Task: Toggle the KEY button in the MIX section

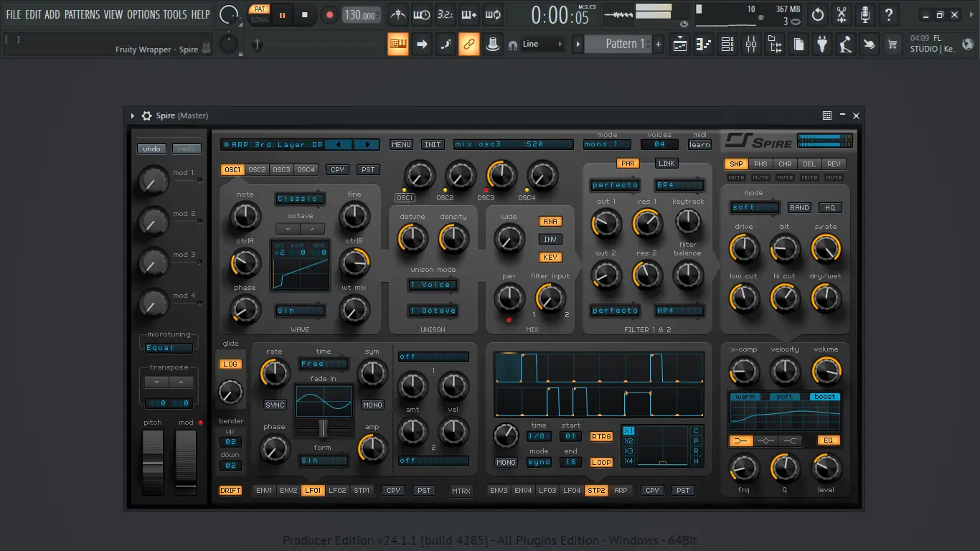Action: coord(550,258)
